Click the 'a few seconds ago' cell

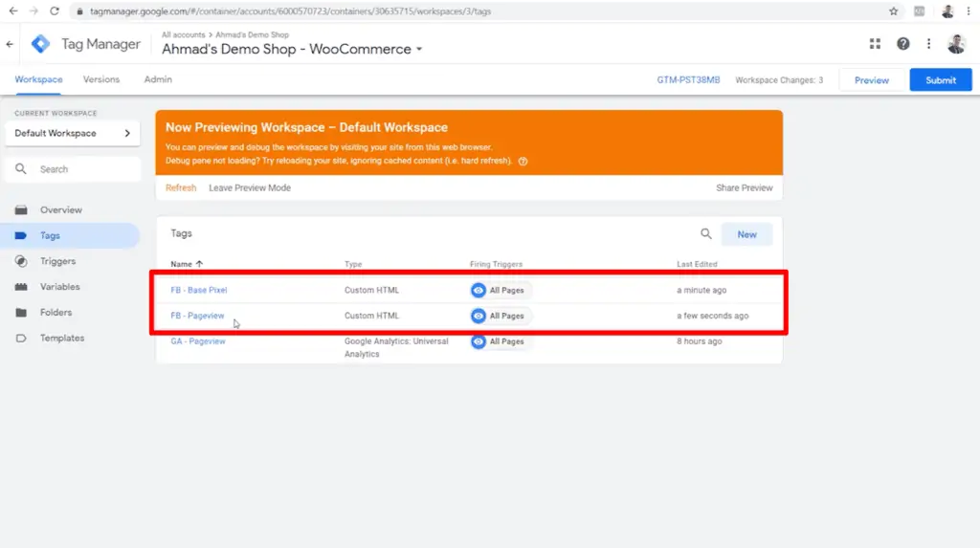pos(712,316)
